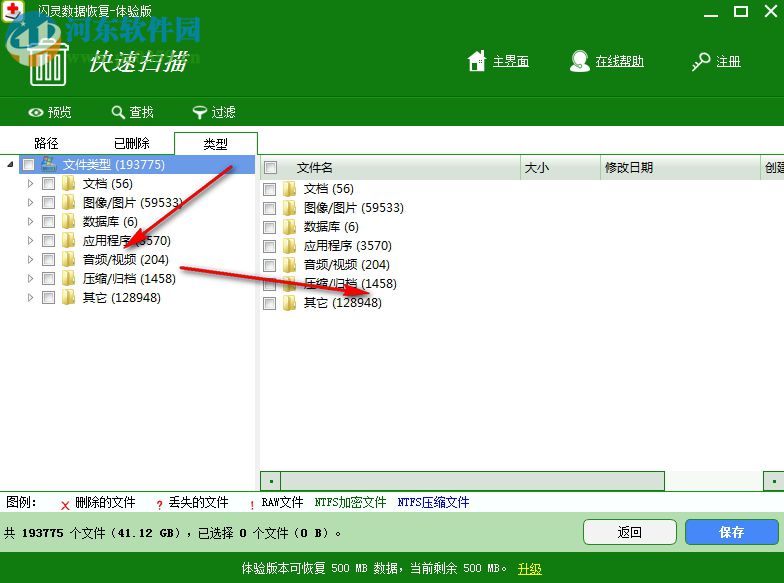
Task: Expand the 图像/图片 (59533) tree node
Action: [x=30, y=202]
